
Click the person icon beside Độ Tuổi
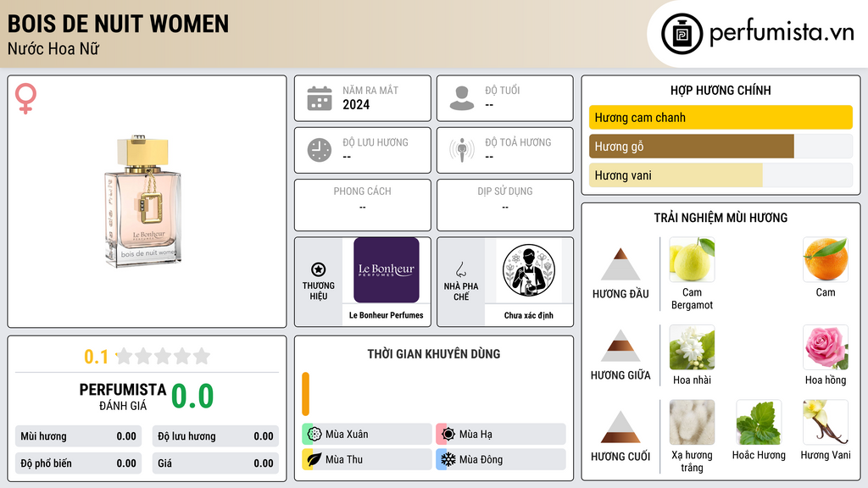462,98
